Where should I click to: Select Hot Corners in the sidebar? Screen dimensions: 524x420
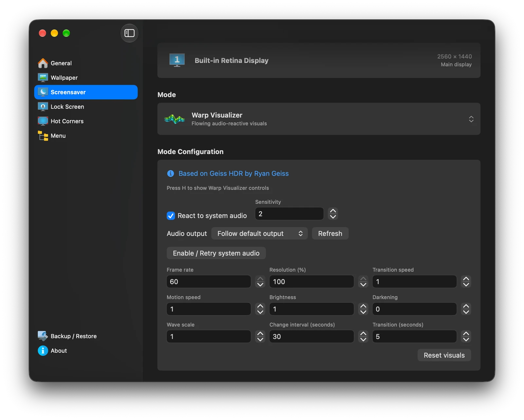pos(86,121)
